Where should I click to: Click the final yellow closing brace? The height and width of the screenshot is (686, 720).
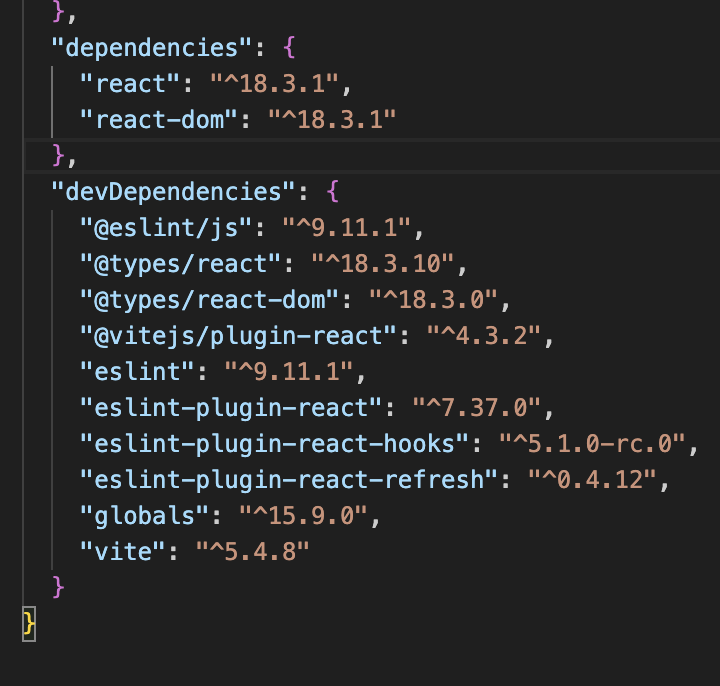(x=29, y=624)
